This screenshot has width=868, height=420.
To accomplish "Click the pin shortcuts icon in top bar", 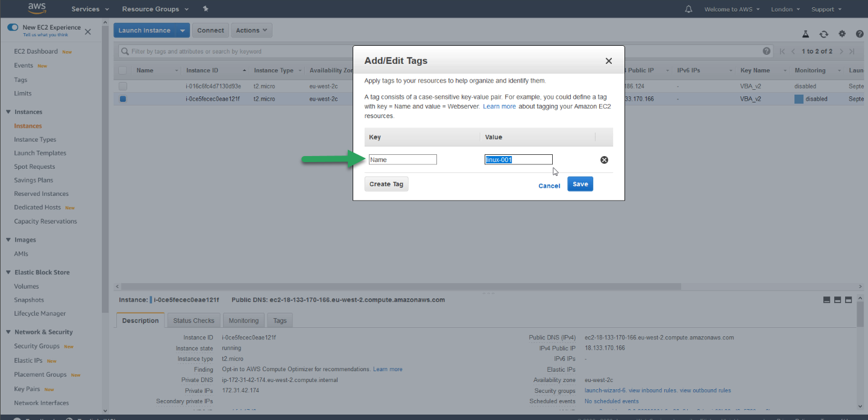I will 206,9.
